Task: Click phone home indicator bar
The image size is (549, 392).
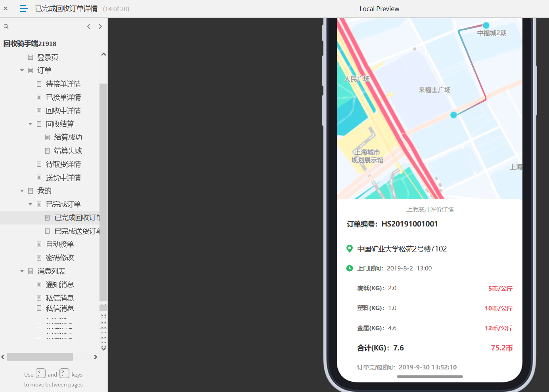Action: click(x=430, y=377)
